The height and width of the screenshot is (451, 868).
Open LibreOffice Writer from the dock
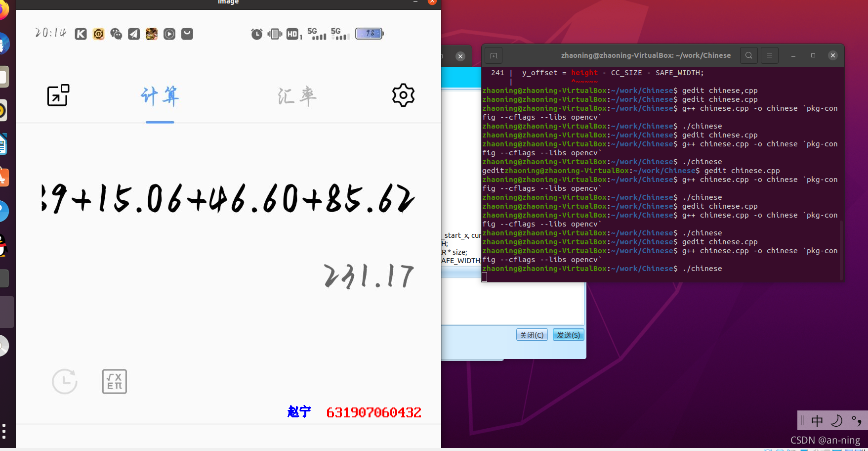(x=3, y=144)
